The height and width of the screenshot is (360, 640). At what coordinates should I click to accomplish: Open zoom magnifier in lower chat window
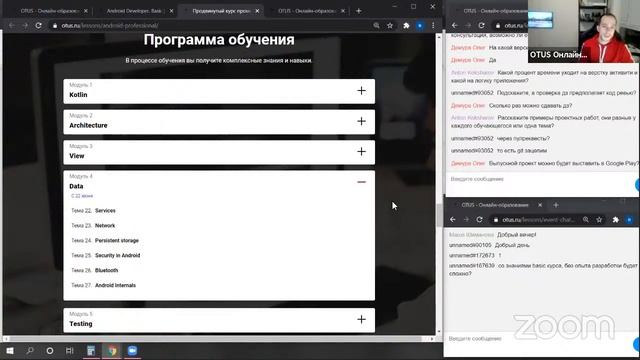pyautogui.click(x=586, y=220)
